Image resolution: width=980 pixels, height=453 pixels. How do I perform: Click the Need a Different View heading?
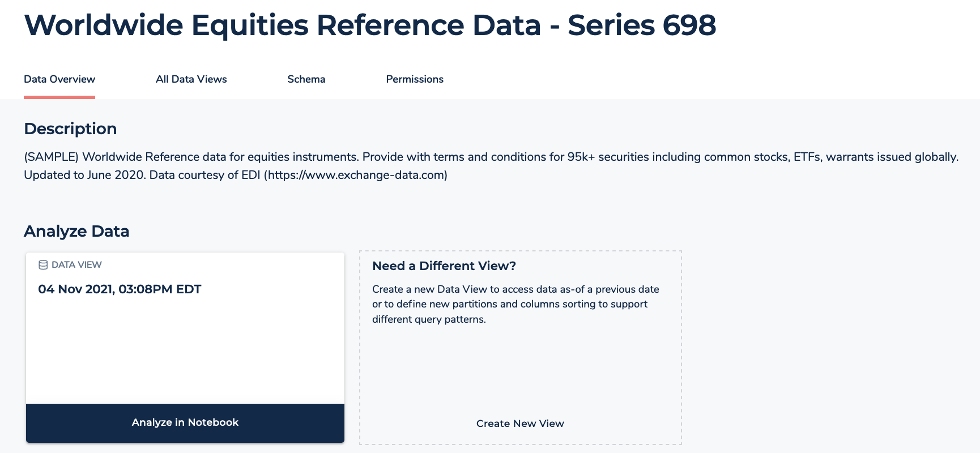coord(443,265)
